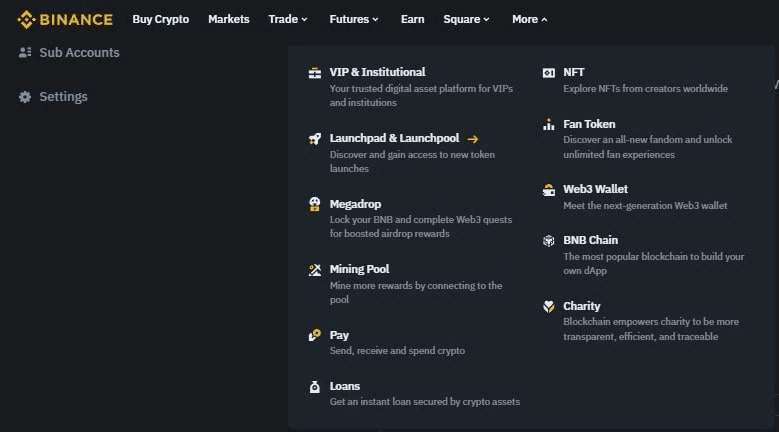
Task: Click 'Explore NFTs from creators worldwide' text
Action: (x=645, y=88)
